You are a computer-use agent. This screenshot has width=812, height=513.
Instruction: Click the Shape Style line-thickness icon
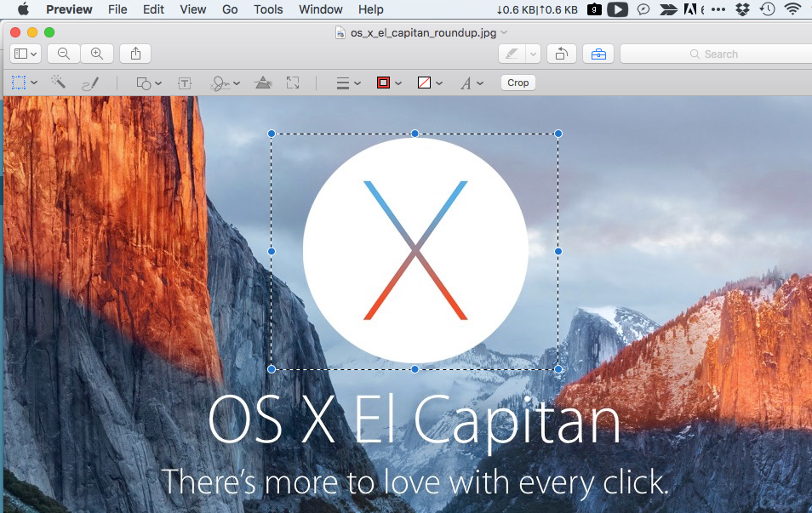(x=343, y=83)
